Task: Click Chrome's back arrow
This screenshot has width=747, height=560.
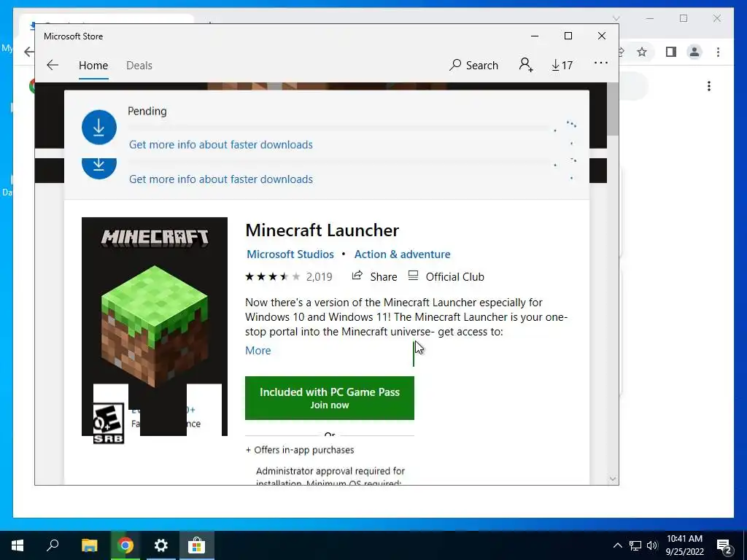Action: (29, 52)
